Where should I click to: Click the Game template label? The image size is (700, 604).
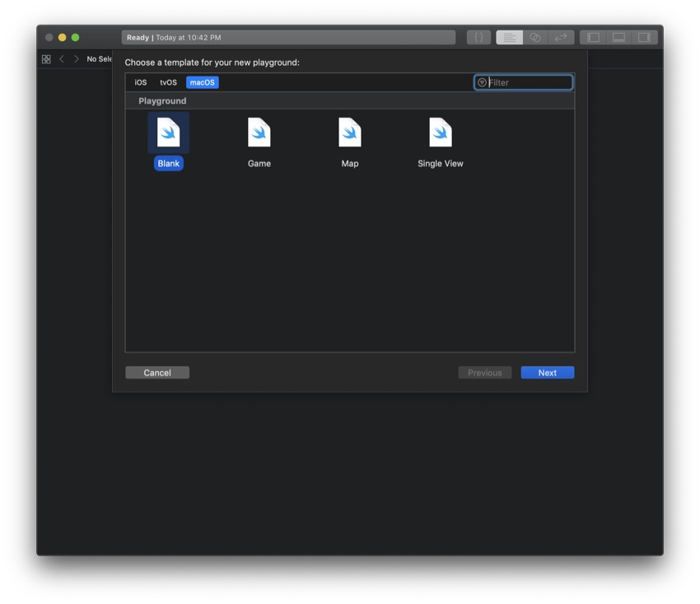click(259, 163)
